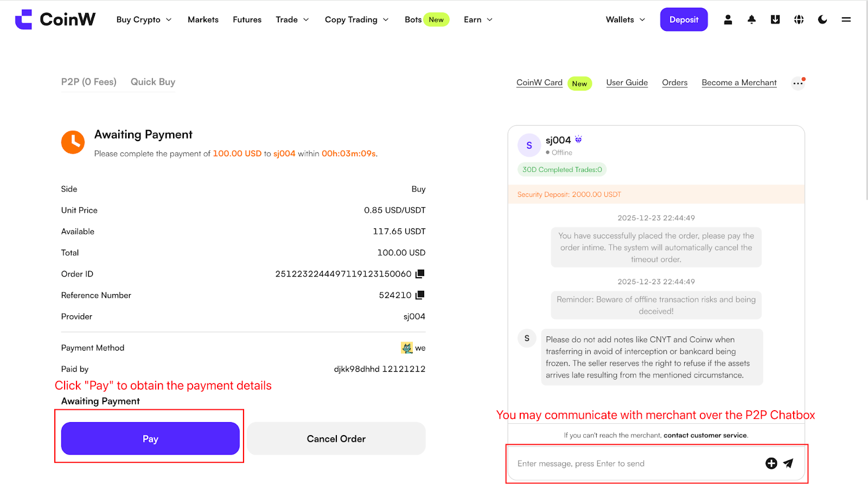Click the Buy value in the Side row
This screenshot has width=868, height=491.
pyautogui.click(x=419, y=189)
